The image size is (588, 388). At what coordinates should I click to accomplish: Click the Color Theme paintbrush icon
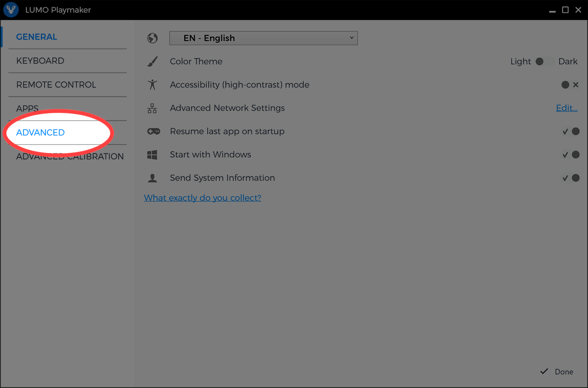[x=152, y=62]
